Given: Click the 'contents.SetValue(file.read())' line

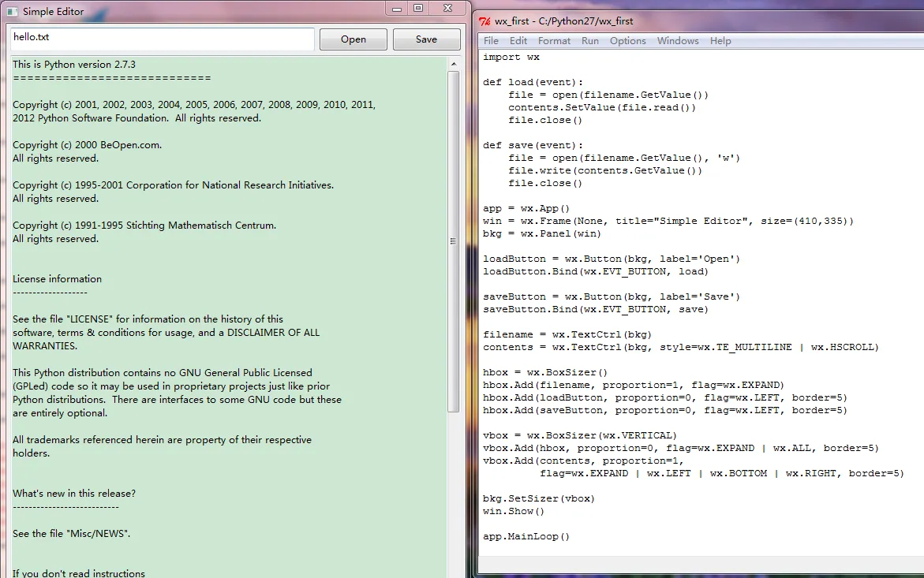Looking at the screenshot, I should 601,108.
